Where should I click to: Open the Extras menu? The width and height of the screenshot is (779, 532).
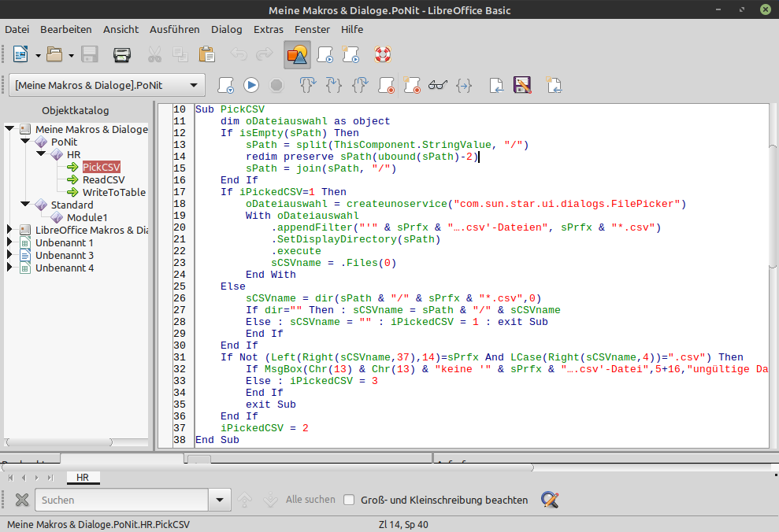point(269,29)
